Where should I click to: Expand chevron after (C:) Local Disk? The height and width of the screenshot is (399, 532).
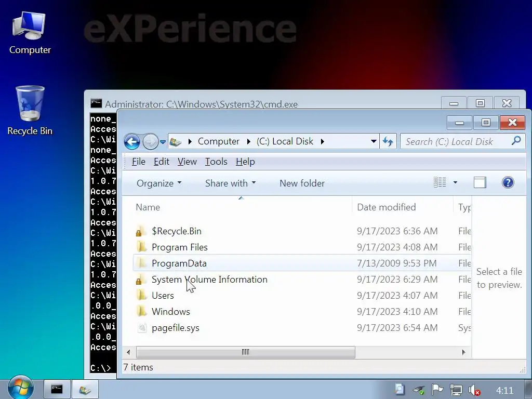click(322, 141)
